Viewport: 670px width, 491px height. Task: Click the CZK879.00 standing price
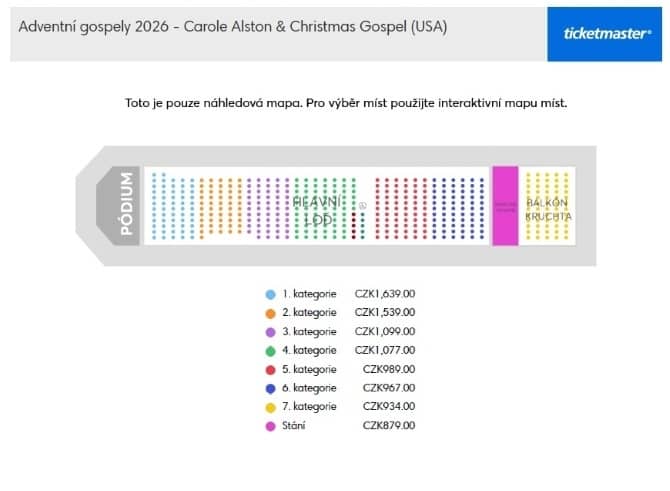(x=389, y=426)
